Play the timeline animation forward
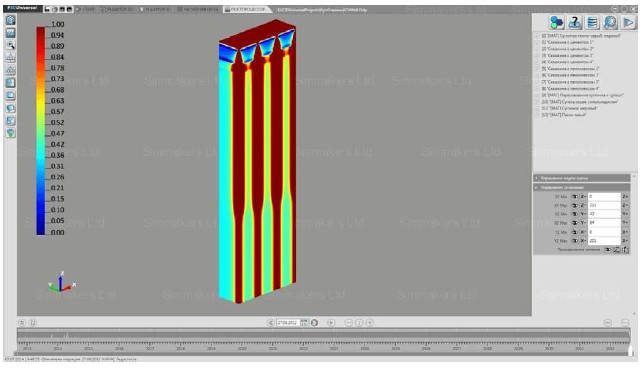Image resolution: width=642 pixels, height=368 pixels. coord(331,323)
